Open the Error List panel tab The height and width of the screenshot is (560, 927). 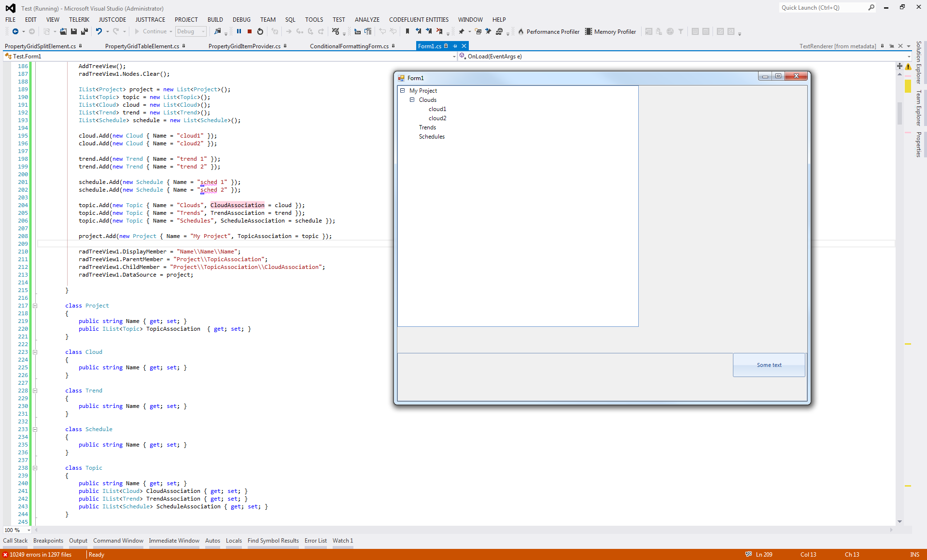pos(315,541)
